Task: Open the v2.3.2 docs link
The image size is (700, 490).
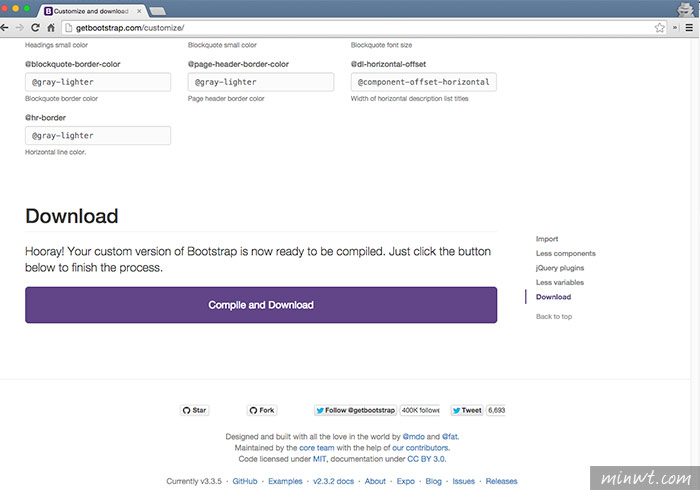Action: click(x=333, y=481)
